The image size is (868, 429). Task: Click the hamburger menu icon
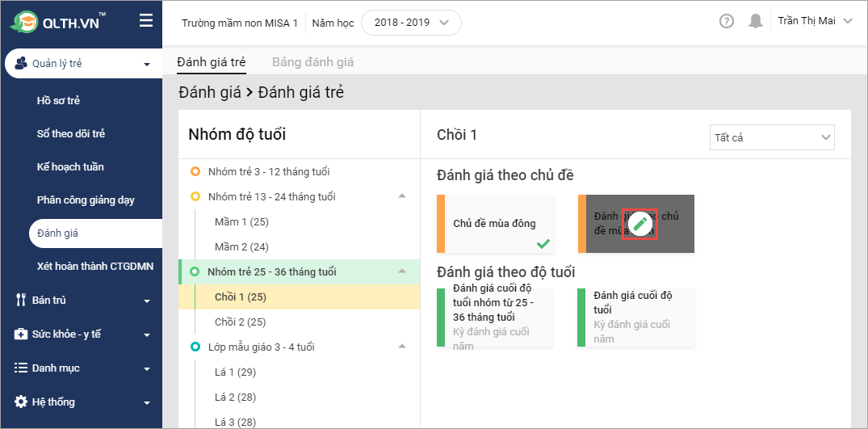pos(145,21)
